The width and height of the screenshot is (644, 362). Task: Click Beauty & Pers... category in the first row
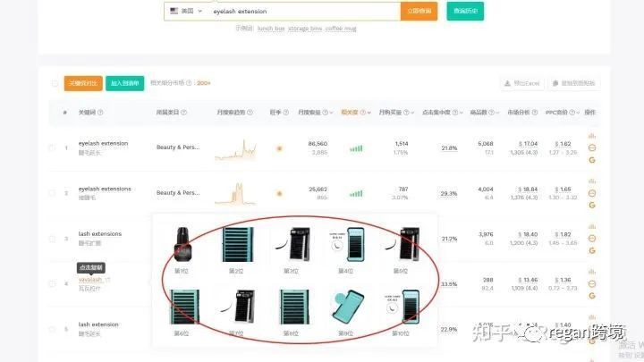coord(178,147)
